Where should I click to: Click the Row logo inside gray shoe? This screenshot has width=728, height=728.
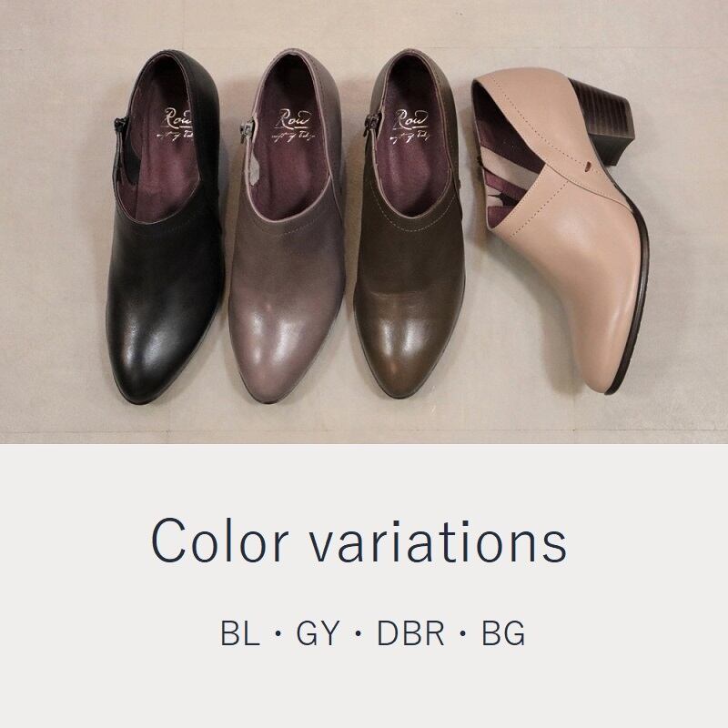tap(292, 126)
